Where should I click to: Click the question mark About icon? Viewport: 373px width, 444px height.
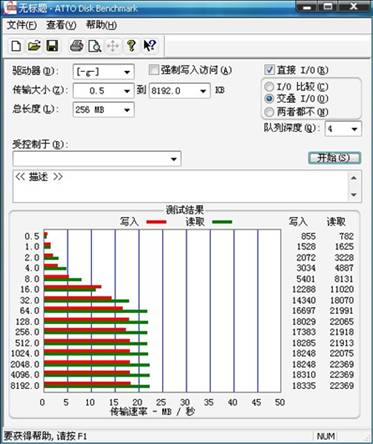point(131,46)
